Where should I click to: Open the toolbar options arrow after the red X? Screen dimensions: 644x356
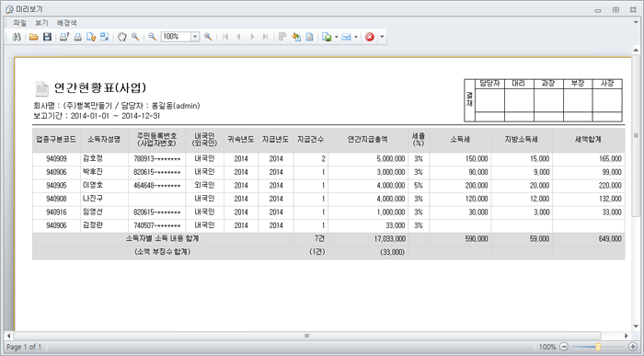coord(382,37)
